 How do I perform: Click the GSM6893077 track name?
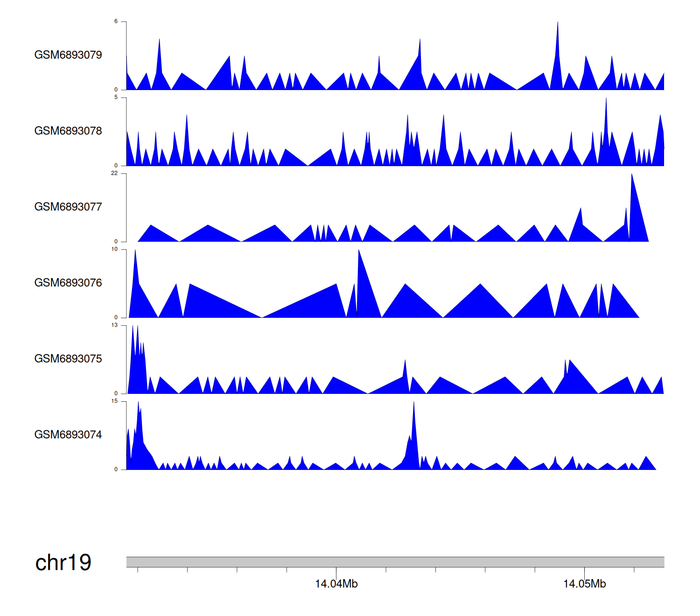point(68,207)
